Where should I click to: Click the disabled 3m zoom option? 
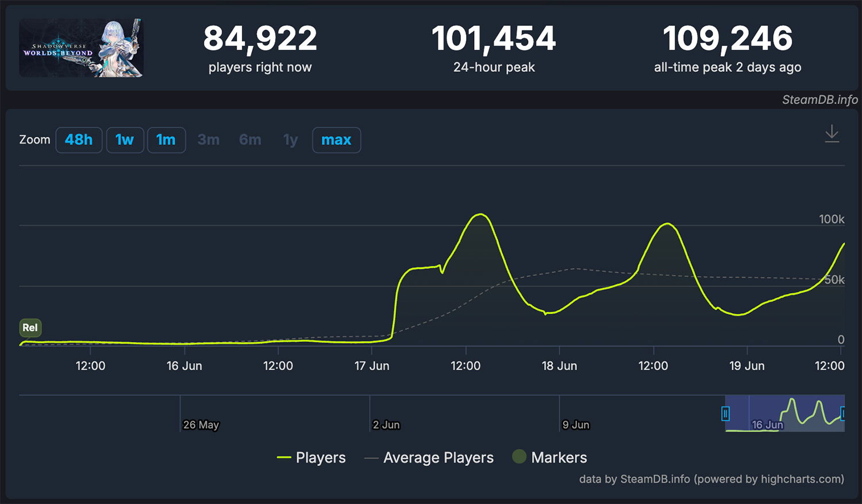tap(209, 140)
